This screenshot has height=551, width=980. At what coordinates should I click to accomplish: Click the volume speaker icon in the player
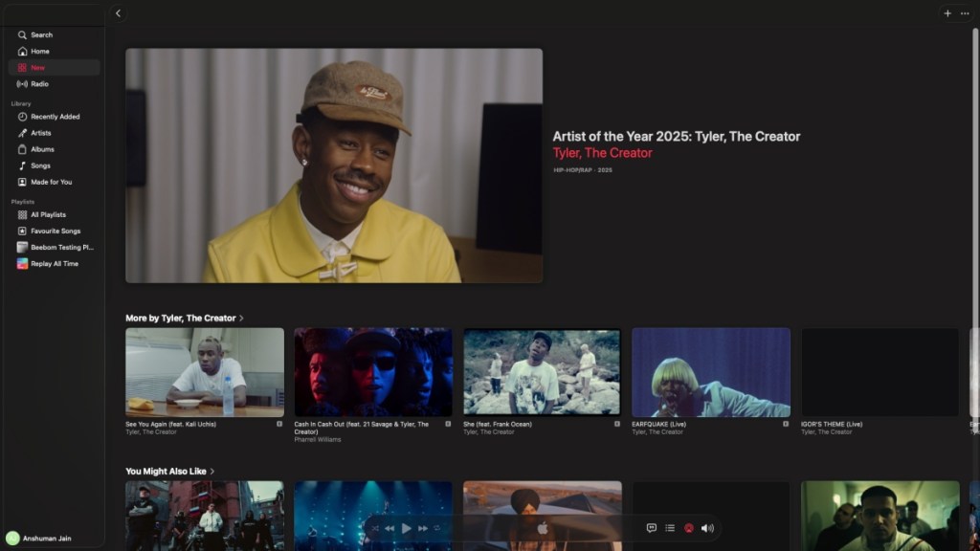click(706, 526)
